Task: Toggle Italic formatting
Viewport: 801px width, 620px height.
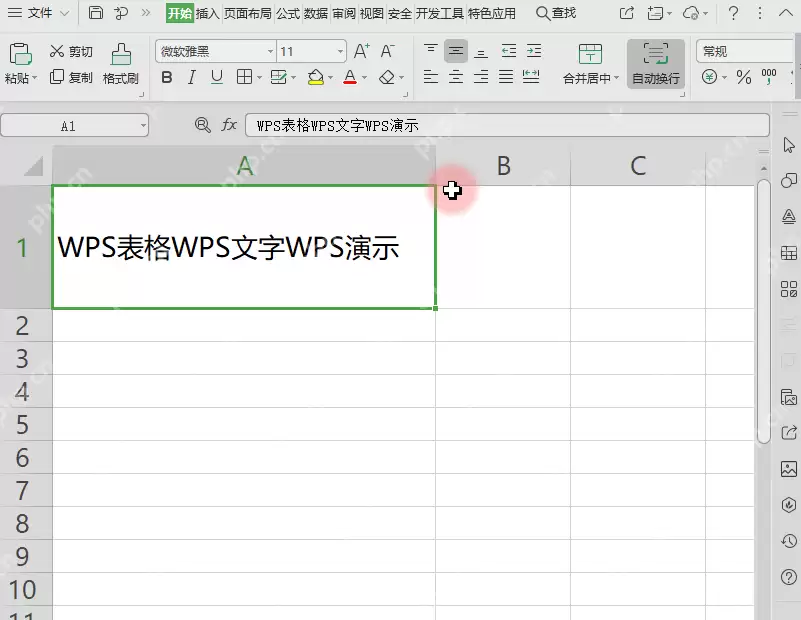Action: click(x=192, y=78)
